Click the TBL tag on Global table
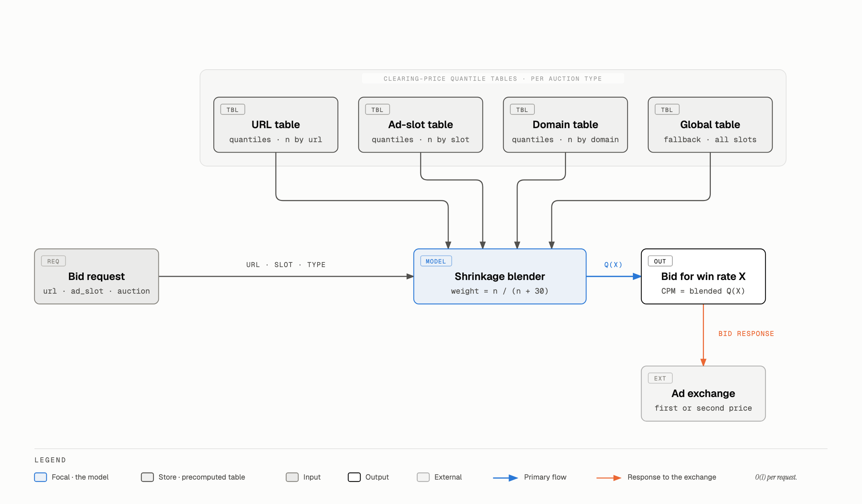 point(667,109)
